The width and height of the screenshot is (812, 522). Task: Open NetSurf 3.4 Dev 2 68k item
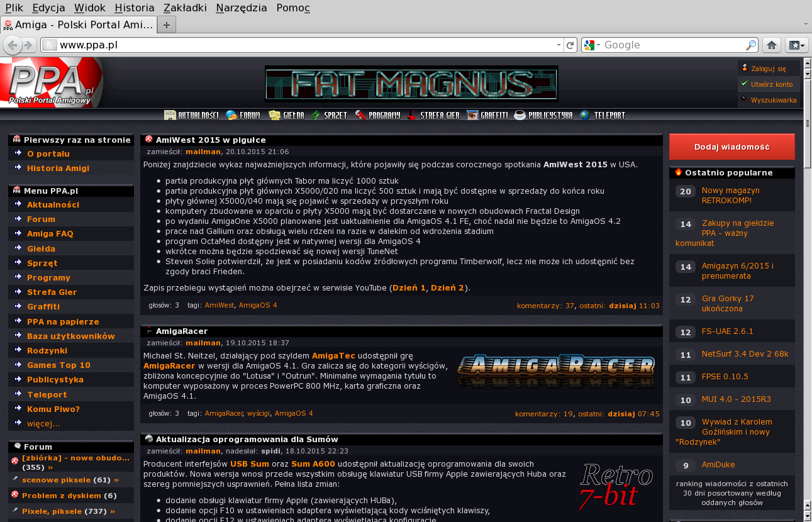745,354
